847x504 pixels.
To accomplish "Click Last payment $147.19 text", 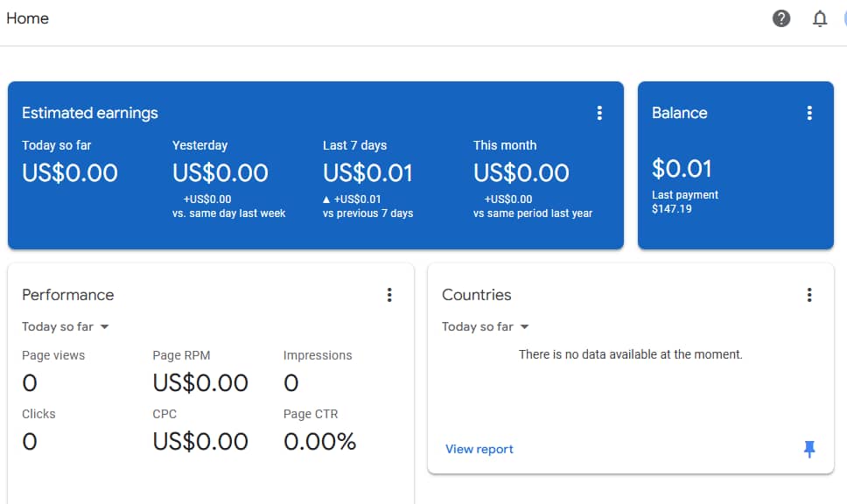I will point(685,202).
